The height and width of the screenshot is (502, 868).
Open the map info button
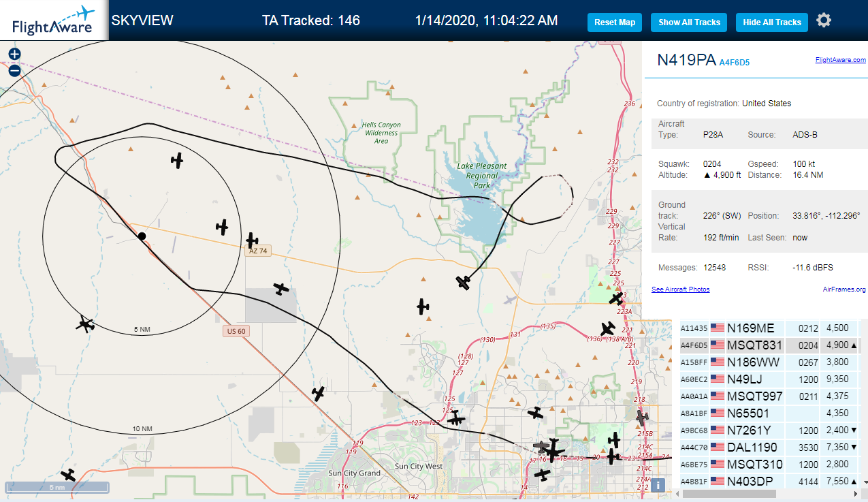(658, 485)
